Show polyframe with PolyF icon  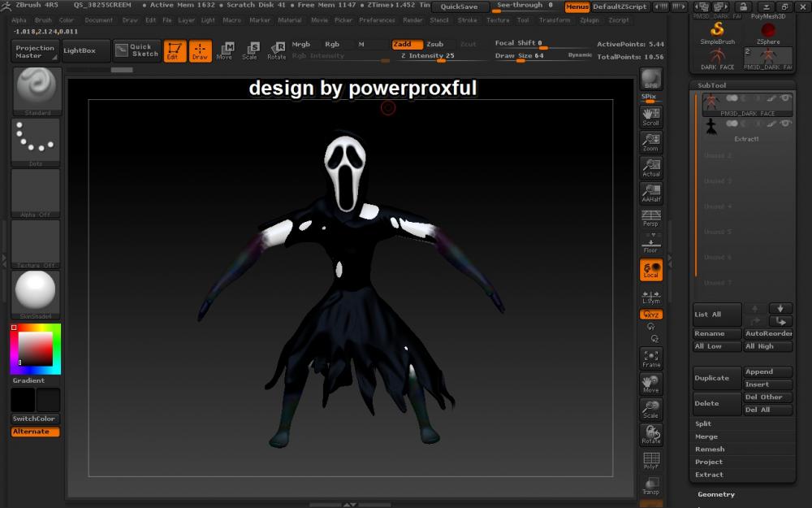pyautogui.click(x=651, y=460)
